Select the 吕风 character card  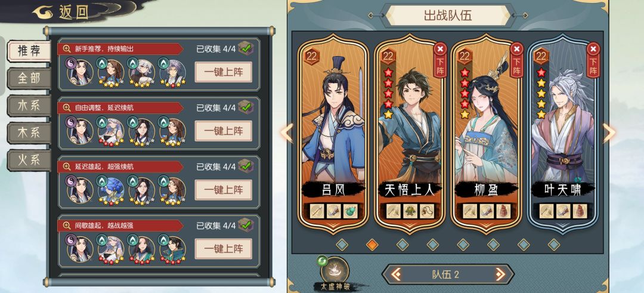point(333,134)
